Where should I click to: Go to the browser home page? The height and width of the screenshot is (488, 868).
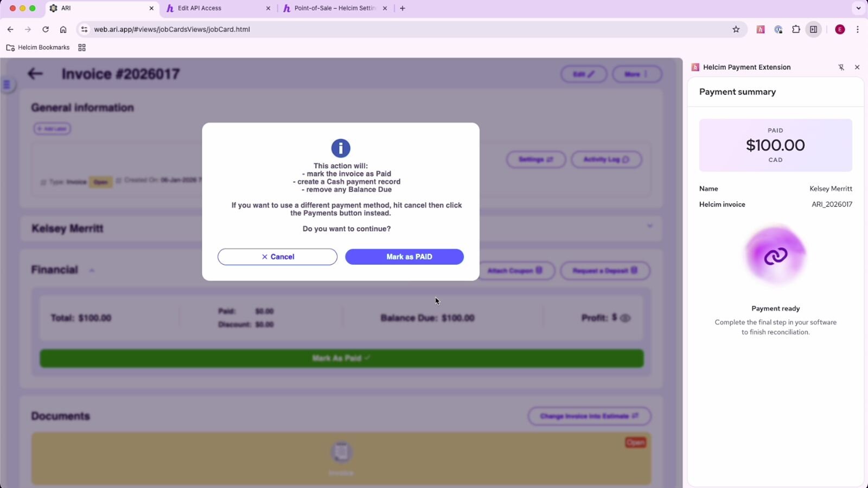[63, 30]
